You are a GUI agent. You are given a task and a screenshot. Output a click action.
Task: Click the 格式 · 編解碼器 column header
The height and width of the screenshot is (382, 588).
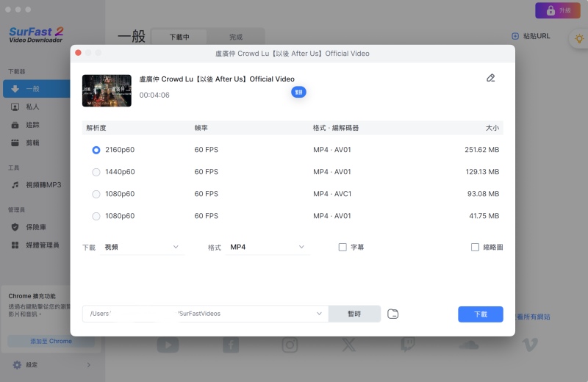[x=336, y=128]
